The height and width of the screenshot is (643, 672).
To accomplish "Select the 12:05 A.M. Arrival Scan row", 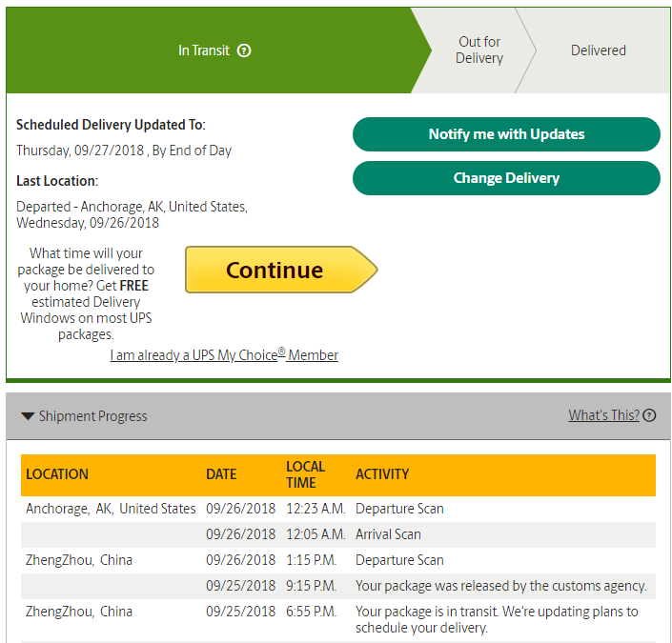I will click(x=338, y=534).
